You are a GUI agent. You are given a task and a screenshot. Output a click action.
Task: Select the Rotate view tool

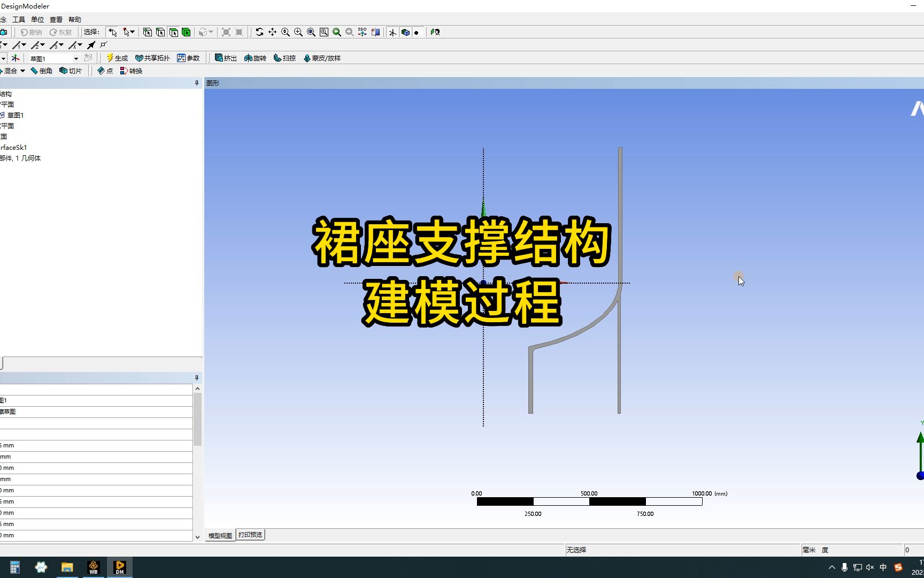259,32
